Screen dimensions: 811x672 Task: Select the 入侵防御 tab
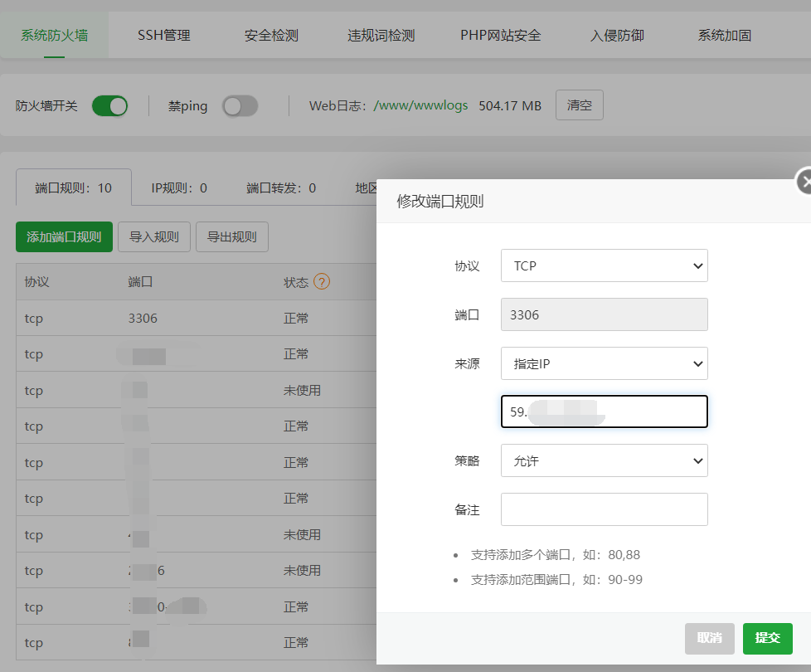pyautogui.click(x=617, y=36)
